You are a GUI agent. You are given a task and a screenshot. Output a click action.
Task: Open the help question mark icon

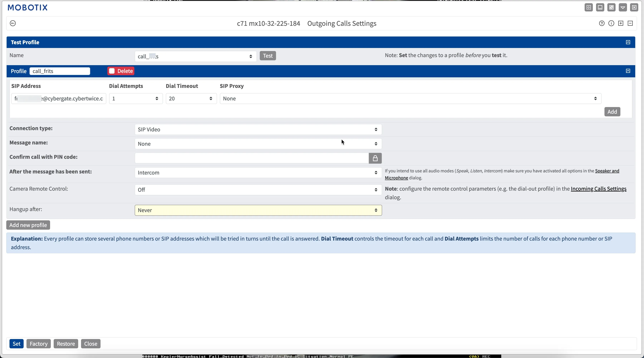(602, 23)
